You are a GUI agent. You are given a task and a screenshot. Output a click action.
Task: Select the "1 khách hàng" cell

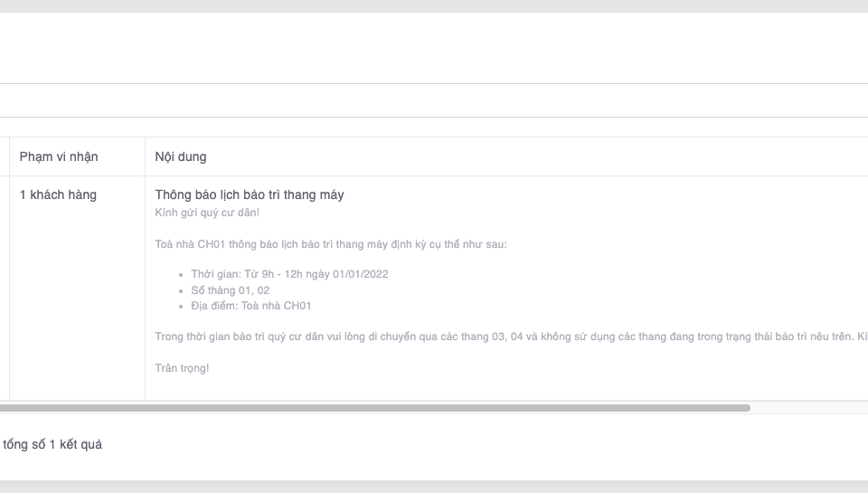tap(58, 194)
